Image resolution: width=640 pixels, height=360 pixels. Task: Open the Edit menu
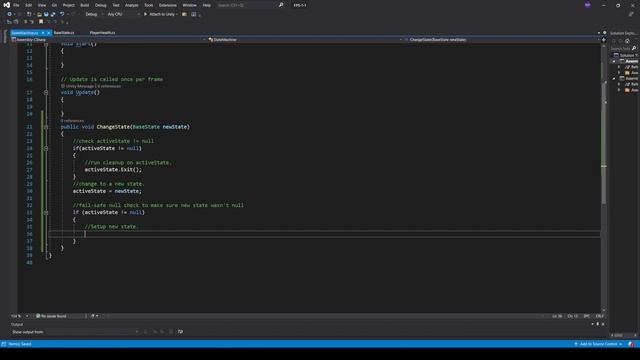click(29, 5)
